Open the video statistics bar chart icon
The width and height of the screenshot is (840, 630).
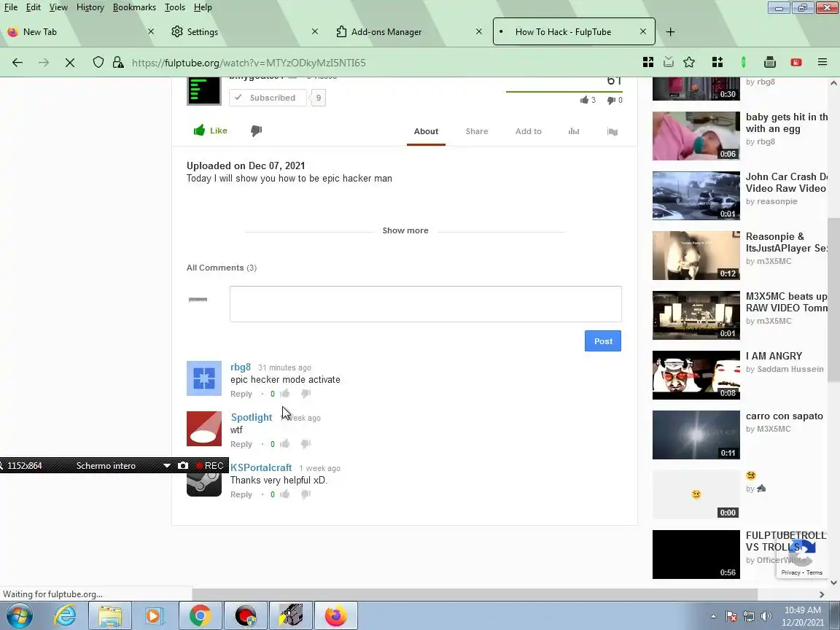(x=574, y=131)
